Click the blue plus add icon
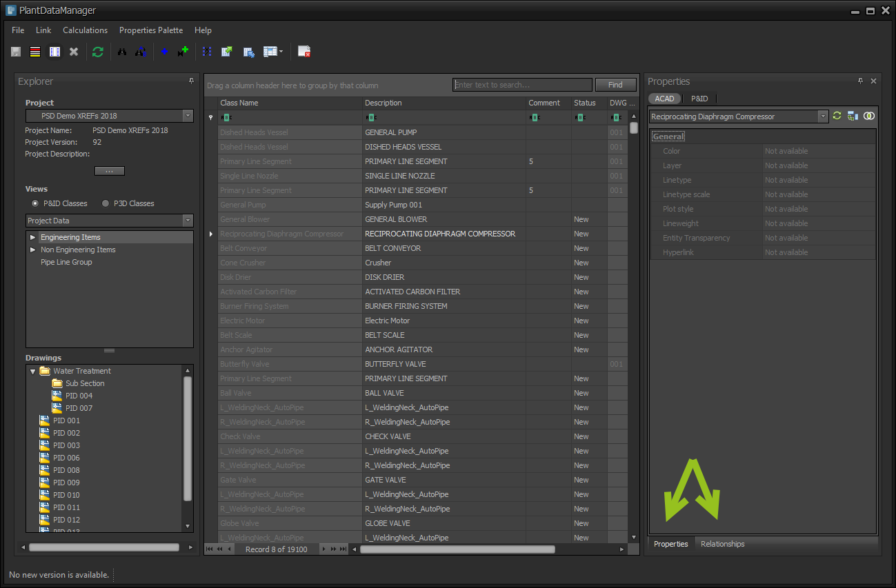This screenshot has width=896, height=588. 164,52
